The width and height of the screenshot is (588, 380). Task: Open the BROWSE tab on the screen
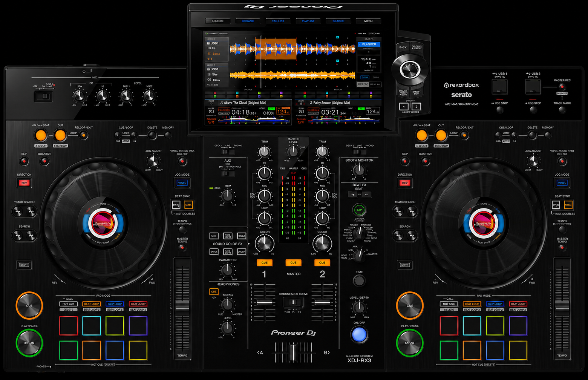[x=248, y=21]
